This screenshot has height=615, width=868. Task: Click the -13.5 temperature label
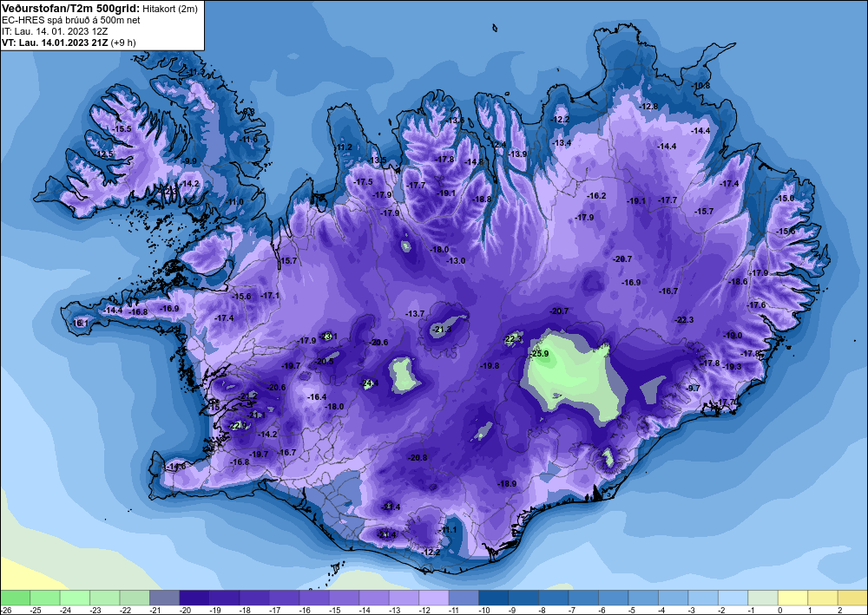(378, 160)
